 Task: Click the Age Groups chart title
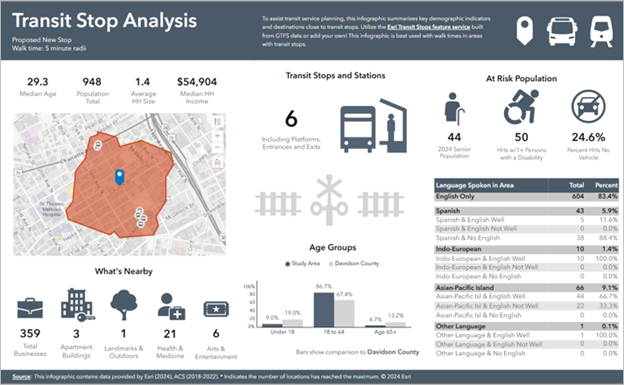coord(333,247)
